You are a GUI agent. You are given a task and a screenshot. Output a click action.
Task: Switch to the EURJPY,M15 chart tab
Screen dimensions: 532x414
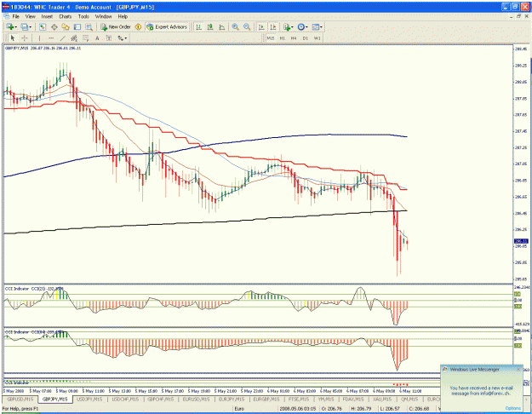tap(232, 399)
